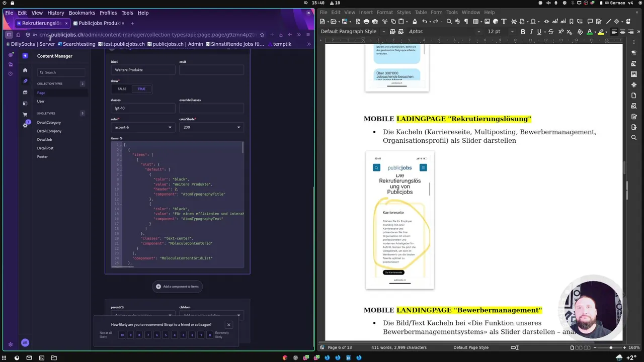Open Footer single type
Viewport: 644px width, 362px height.
click(42, 157)
